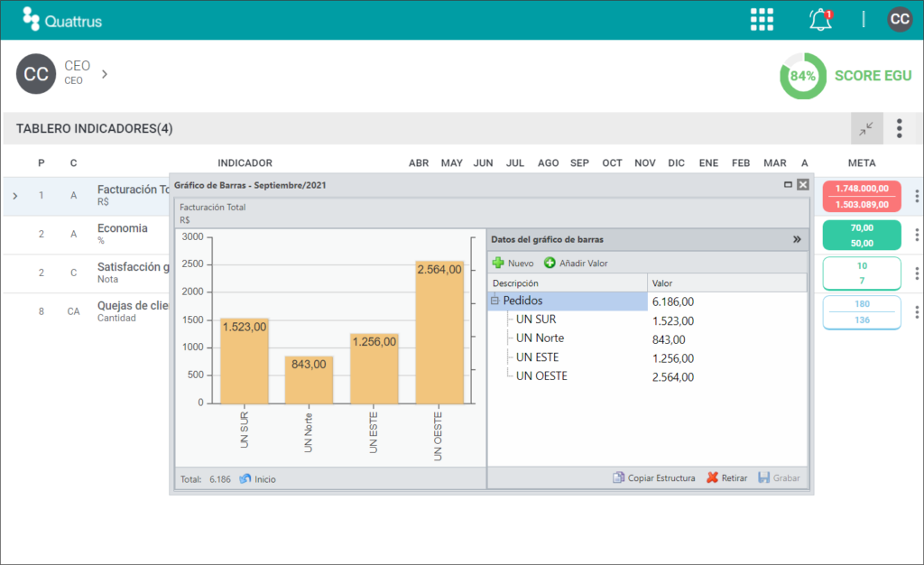The width and height of the screenshot is (924, 565).
Task: Collapse the Datos del gráfico panel
Action: coord(797,239)
